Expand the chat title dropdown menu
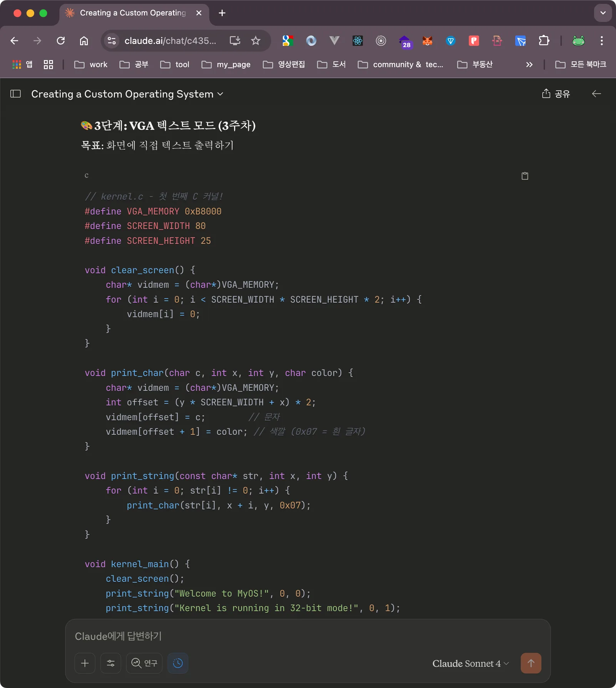Image resolution: width=616 pixels, height=688 pixels. pyautogui.click(x=220, y=94)
